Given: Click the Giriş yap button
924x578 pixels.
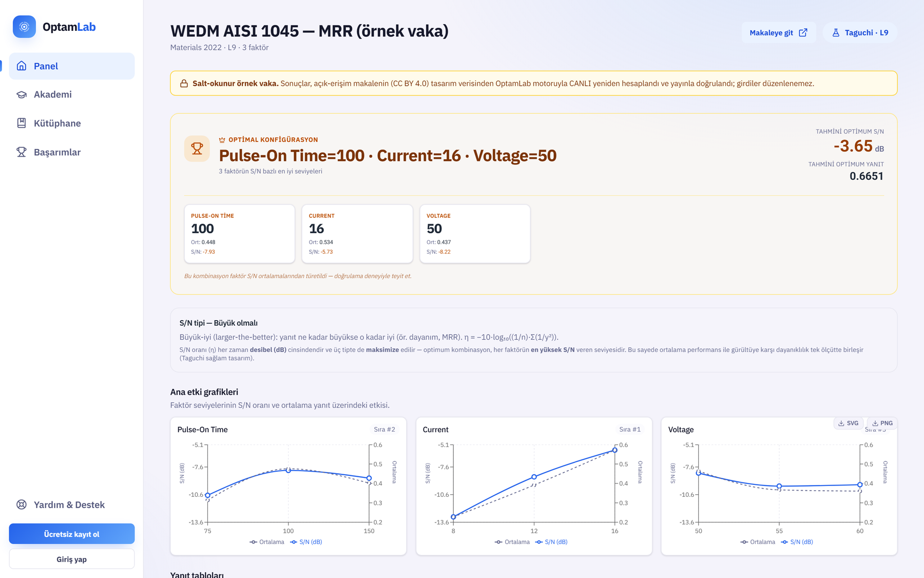Looking at the screenshot, I should [x=72, y=559].
